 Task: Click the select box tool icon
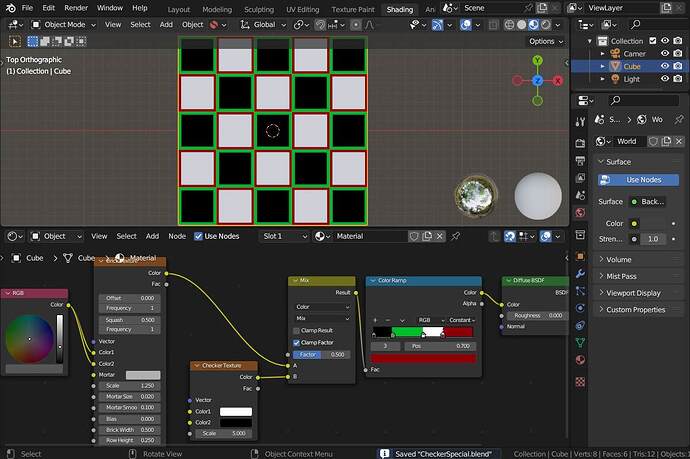15,41
